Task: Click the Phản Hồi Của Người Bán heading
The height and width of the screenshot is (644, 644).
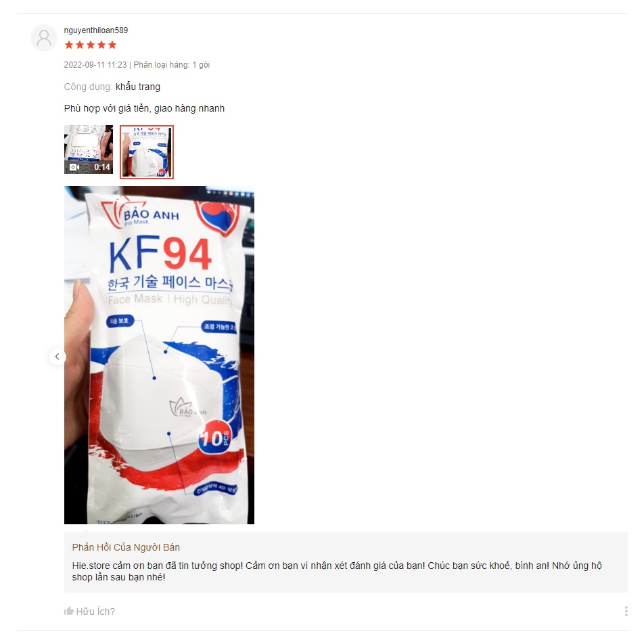Action: click(126, 547)
